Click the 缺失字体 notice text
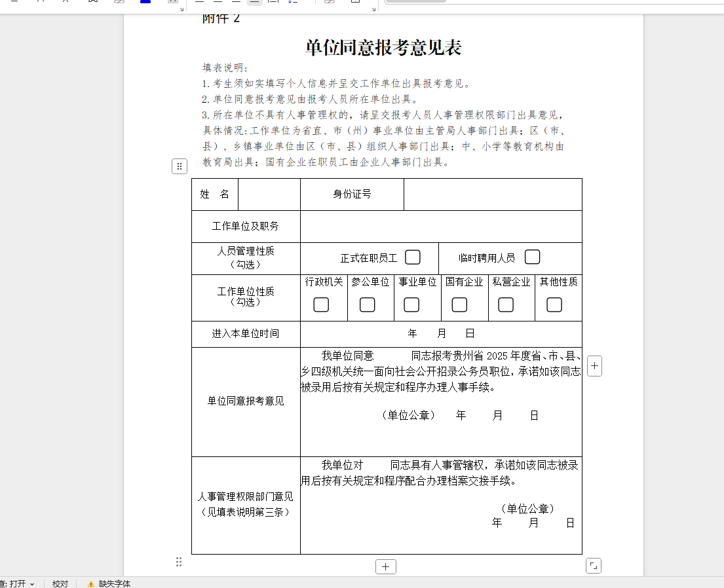 pos(115,583)
